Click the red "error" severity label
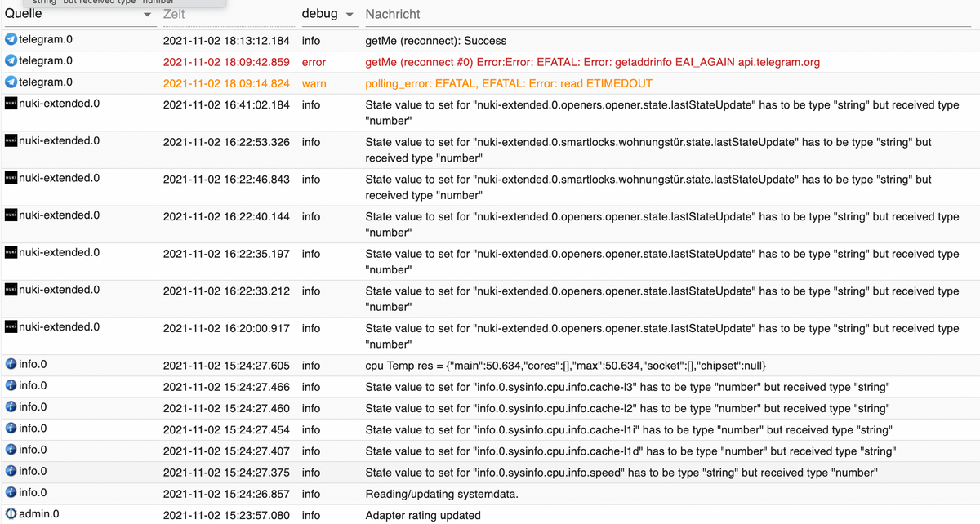This screenshot has width=980, height=524. click(314, 62)
